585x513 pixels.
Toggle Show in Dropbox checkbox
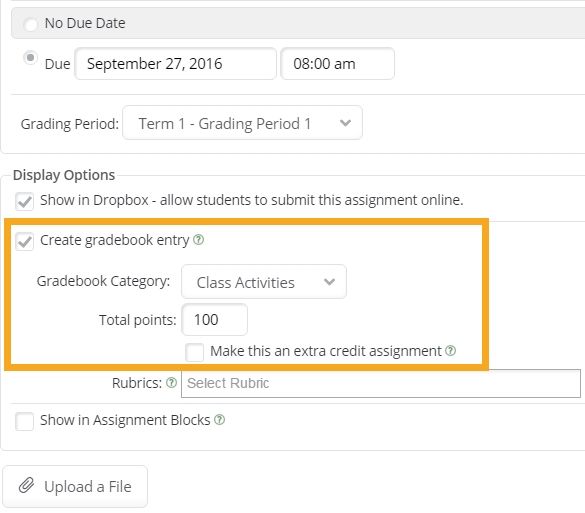24,201
